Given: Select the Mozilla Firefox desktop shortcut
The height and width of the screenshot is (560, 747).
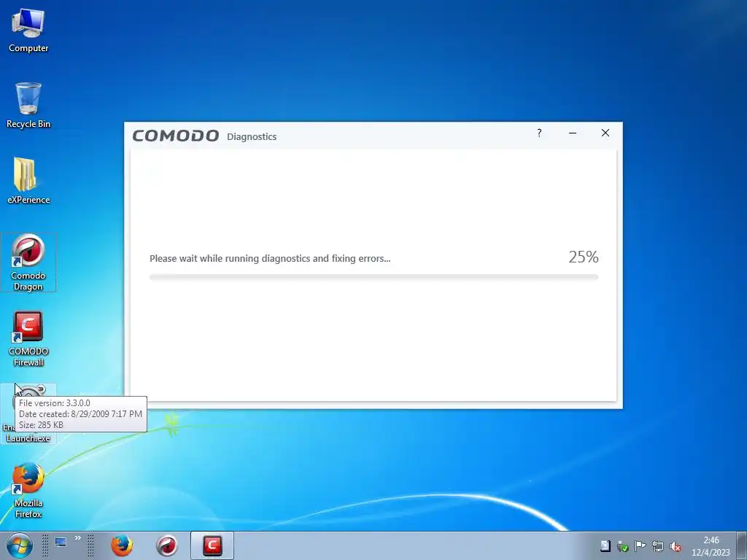Looking at the screenshot, I should [28, 490].
